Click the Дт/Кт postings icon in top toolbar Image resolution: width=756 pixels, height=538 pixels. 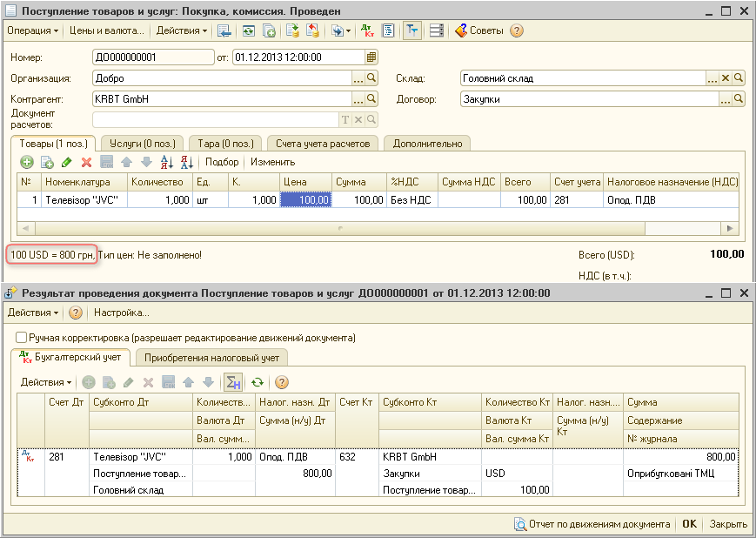367,30
